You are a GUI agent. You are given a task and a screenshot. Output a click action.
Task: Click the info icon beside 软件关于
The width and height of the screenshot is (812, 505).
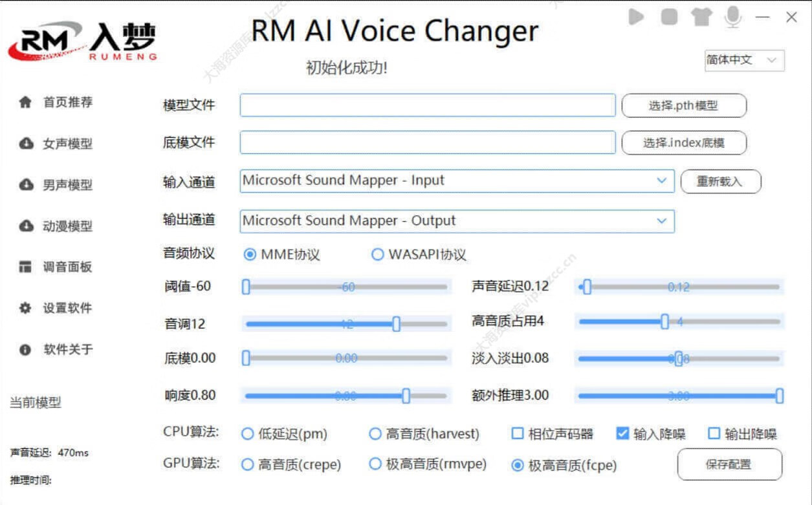click(x=25, y=350)
